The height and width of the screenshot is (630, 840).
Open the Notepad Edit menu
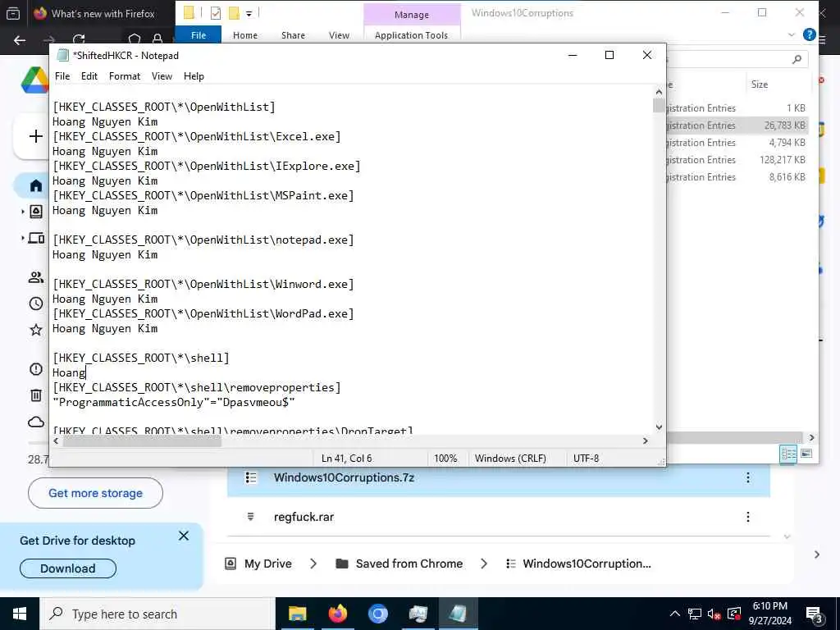pos(89,76)
